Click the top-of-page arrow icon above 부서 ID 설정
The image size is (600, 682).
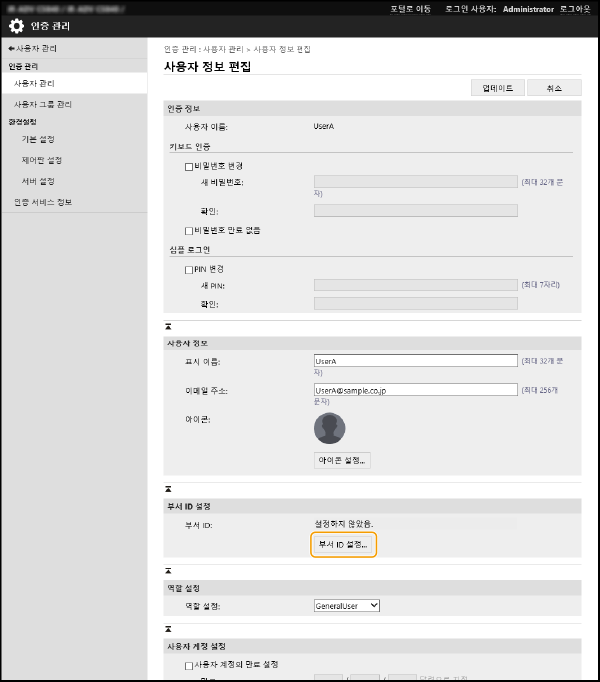[168, 491]
